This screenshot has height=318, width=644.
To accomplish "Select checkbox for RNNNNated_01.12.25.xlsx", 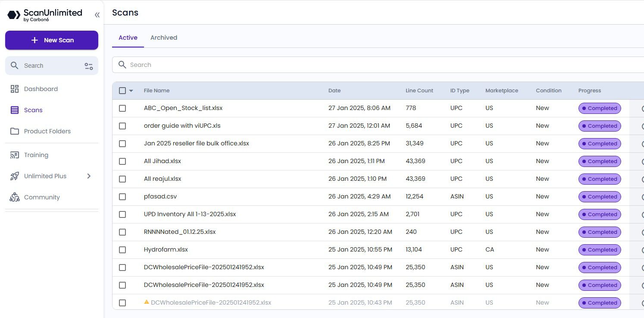I will point(122,232).
